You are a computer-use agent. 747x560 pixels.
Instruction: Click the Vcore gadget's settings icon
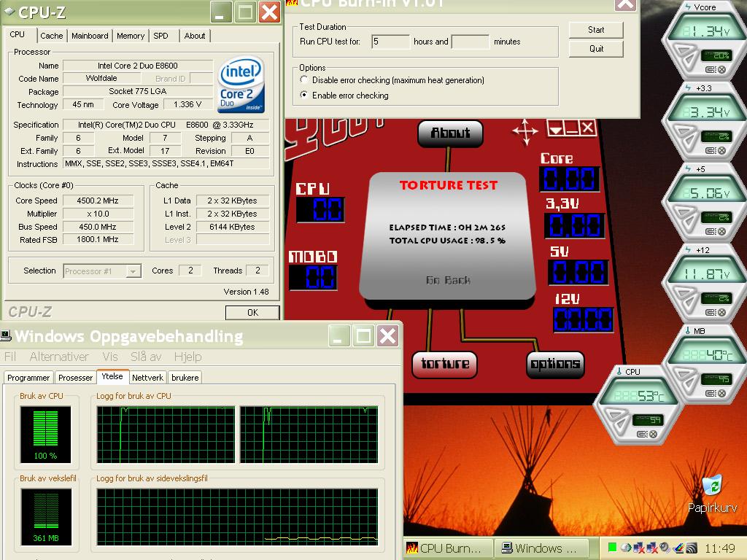click(710, 70)
